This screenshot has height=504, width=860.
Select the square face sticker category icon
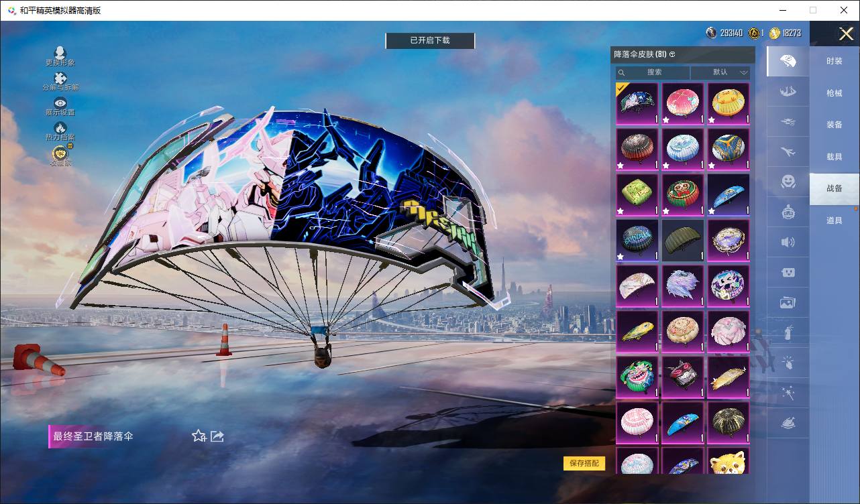[788, 272]
